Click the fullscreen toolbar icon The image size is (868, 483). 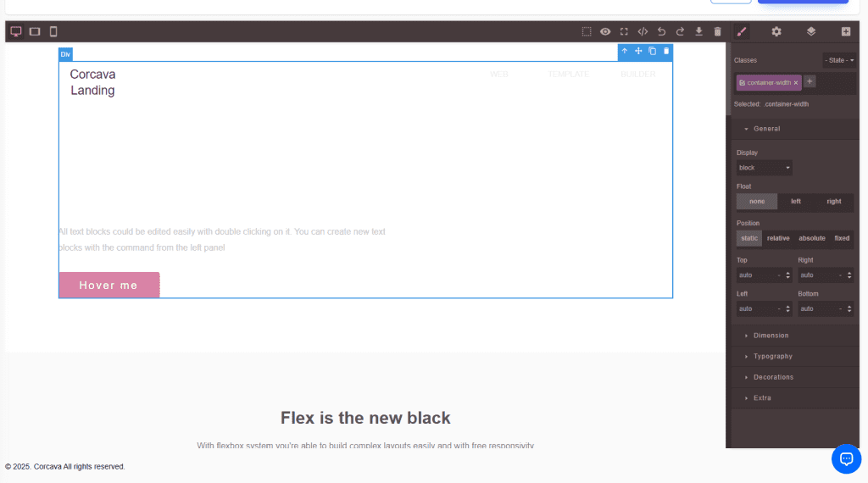pyautogui.click(x=624, y=31)
